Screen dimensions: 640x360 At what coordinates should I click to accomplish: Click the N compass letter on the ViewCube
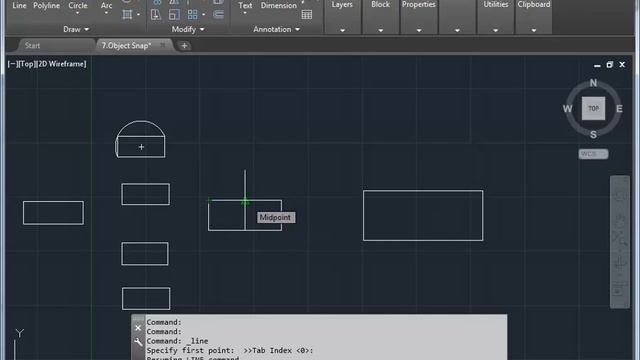click(x=593, y=83)
